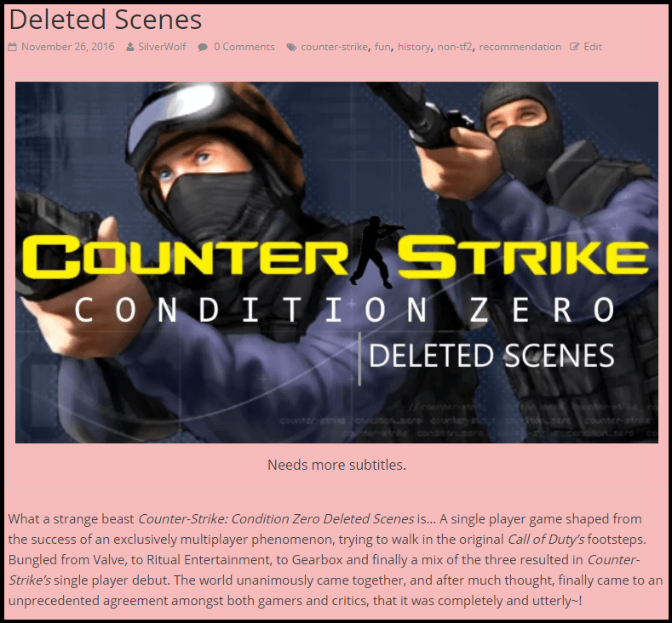672x623 pixels.
Task: Jump to the 0 Comments section
Action: 244,47
